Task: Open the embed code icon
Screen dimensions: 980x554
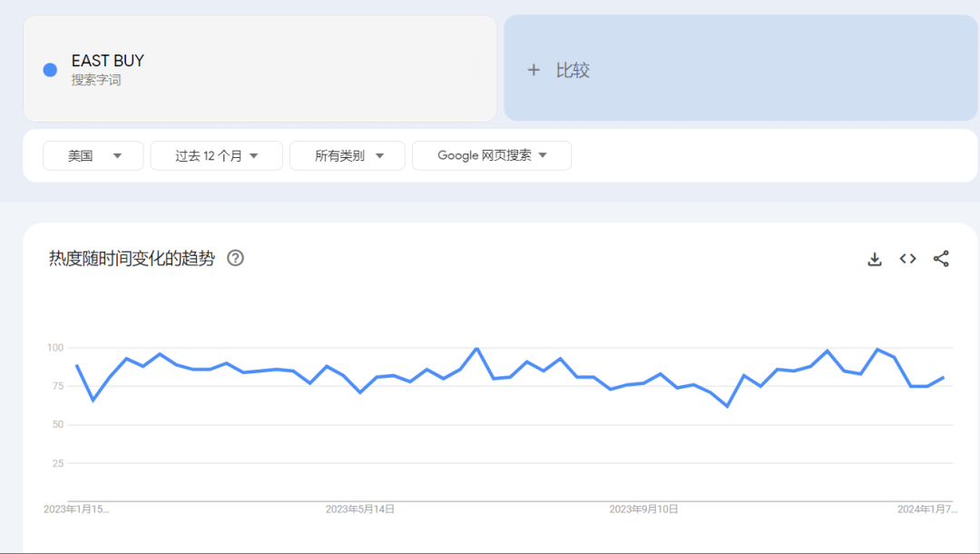Action: coord(907,259)
